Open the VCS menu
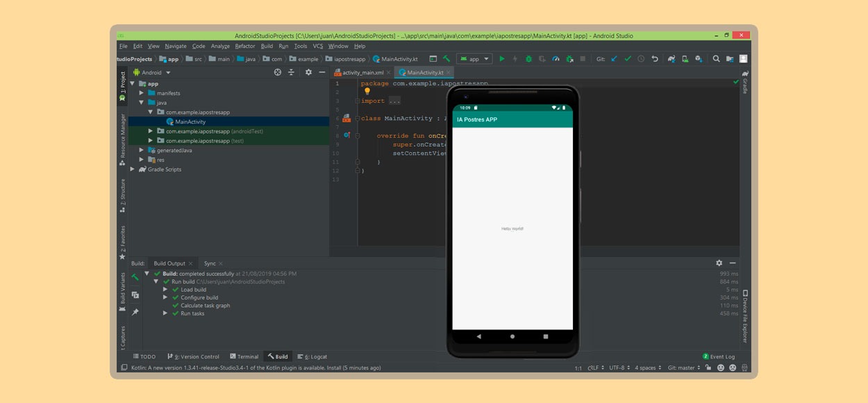868x403 pixels. click(x=318, y=47)
